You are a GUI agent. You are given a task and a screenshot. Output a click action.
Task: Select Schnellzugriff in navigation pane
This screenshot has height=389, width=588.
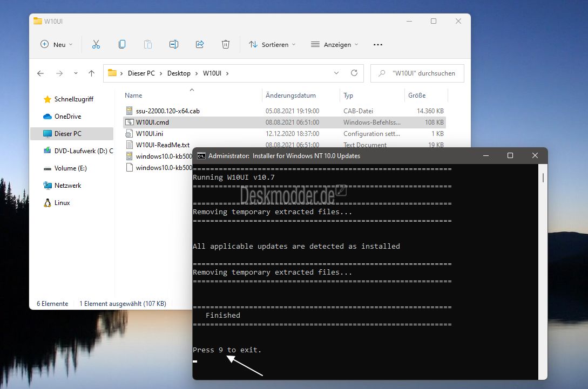click(74, 99)
